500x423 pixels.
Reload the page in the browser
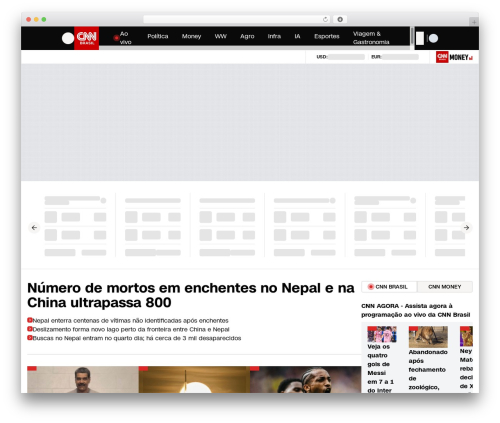[325, 19]
